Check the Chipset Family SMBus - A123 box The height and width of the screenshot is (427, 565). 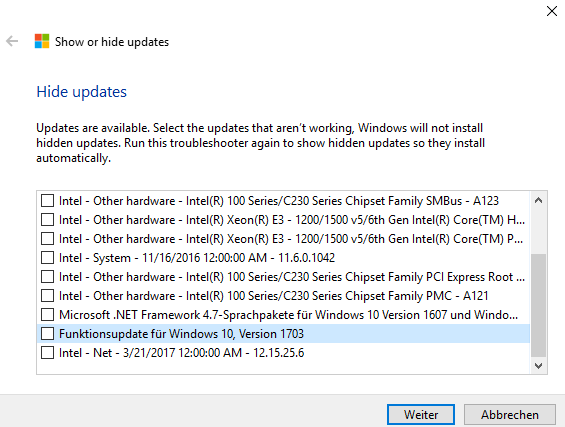coord(47,201)
